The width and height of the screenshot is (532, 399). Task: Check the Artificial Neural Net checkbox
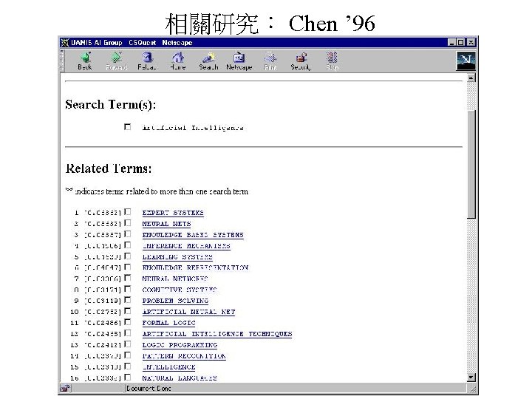(128, 311)
